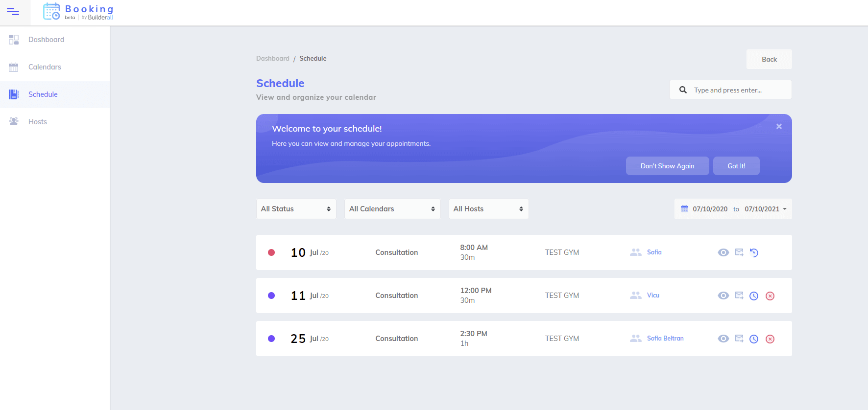Open the date range picker
This screenshot has width=868, height=410.
tap(733, 209)
